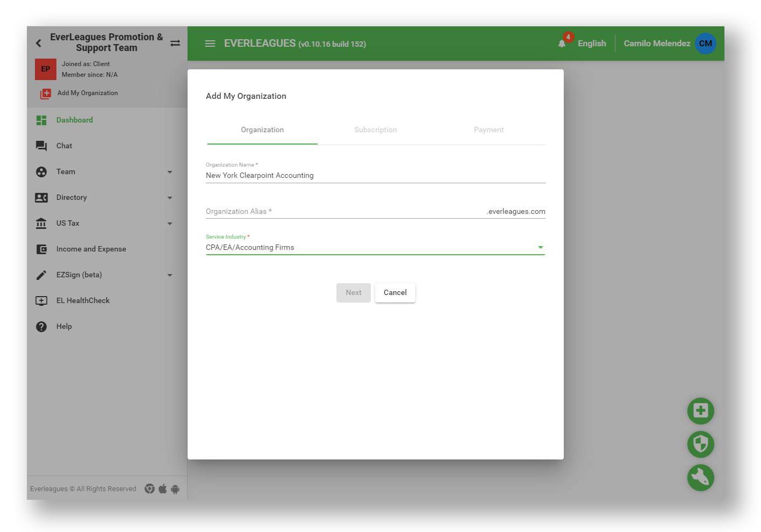Click the green plus floating button
This screenshot has width=761, height=532.
click(x=700, y=411)
